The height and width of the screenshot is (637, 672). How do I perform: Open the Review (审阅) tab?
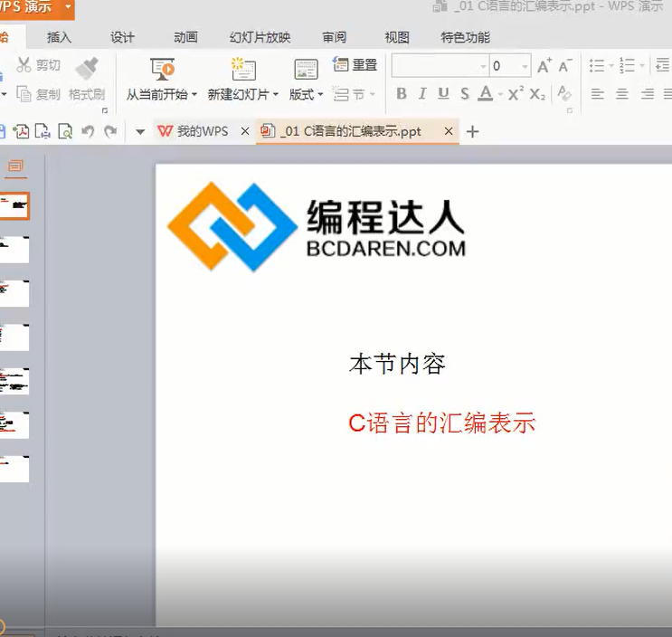335,37
